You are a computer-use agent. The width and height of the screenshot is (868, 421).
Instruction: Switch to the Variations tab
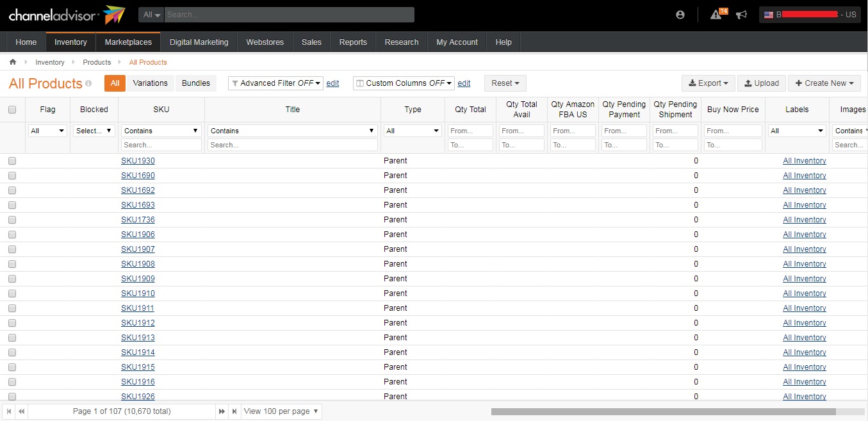[150, 83]
